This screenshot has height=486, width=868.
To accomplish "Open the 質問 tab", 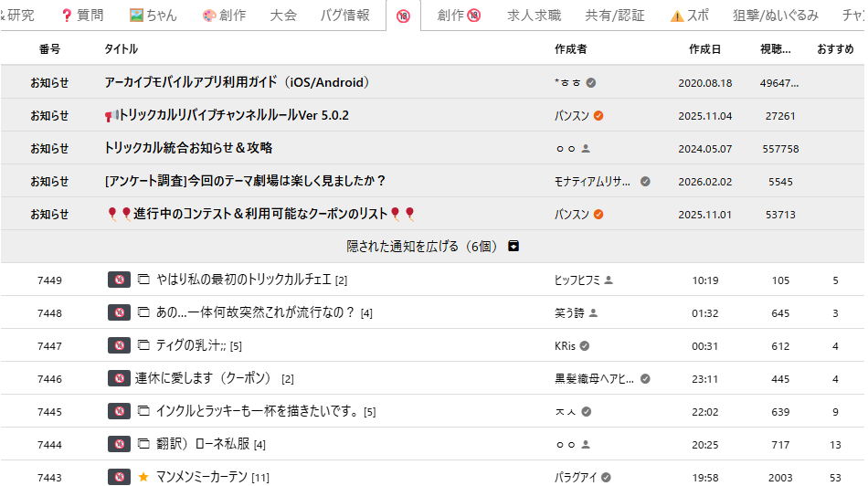I will [x=81, y=16].
